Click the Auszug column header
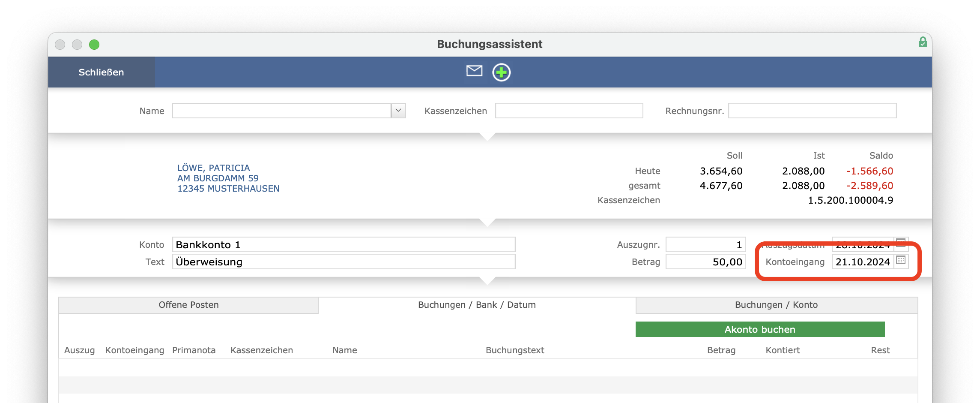Screen dimensions: 980x403 [79, 350]
